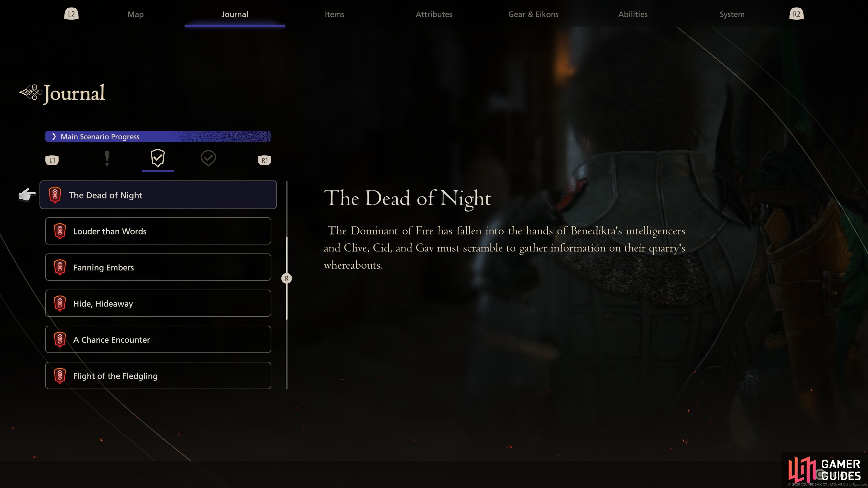
Task: Click the Gamer Guides logo
Action: pyautogui.click(x=824, y=470)
